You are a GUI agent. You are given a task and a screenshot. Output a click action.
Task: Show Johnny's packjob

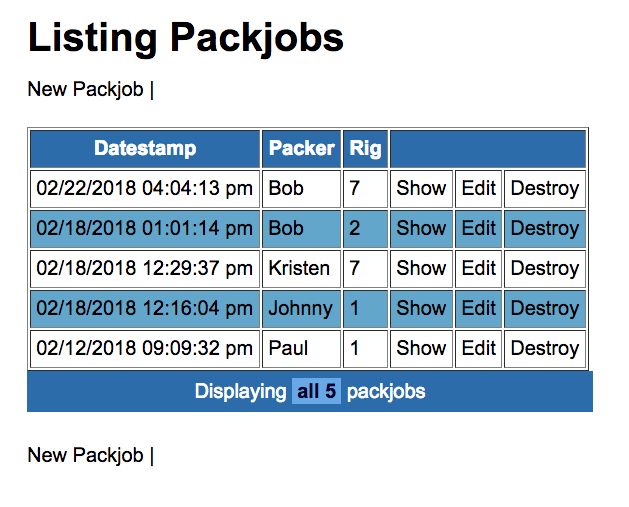pos(421,308)
